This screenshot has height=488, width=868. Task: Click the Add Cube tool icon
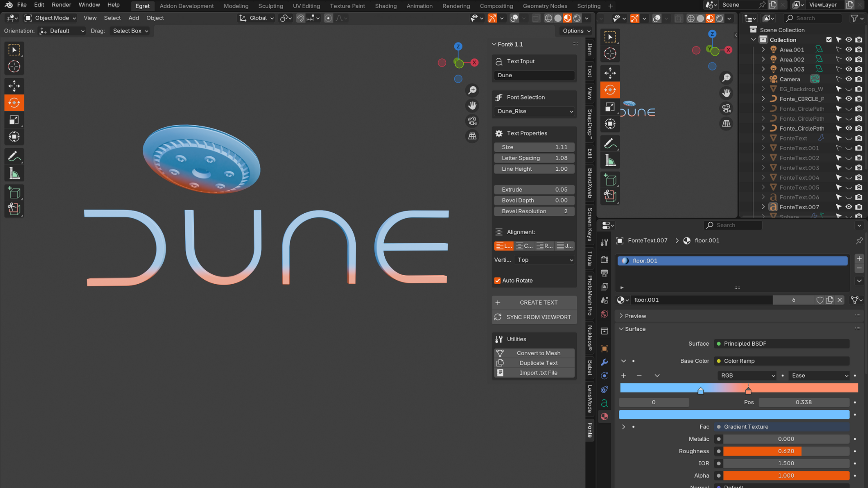[x=14, y=193]
